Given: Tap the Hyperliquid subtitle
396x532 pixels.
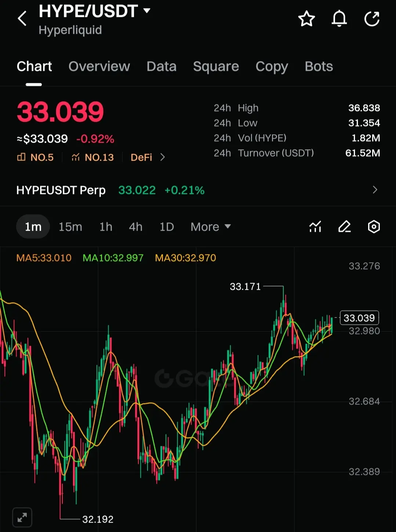Looking at the screenshot, I should 70,30.
